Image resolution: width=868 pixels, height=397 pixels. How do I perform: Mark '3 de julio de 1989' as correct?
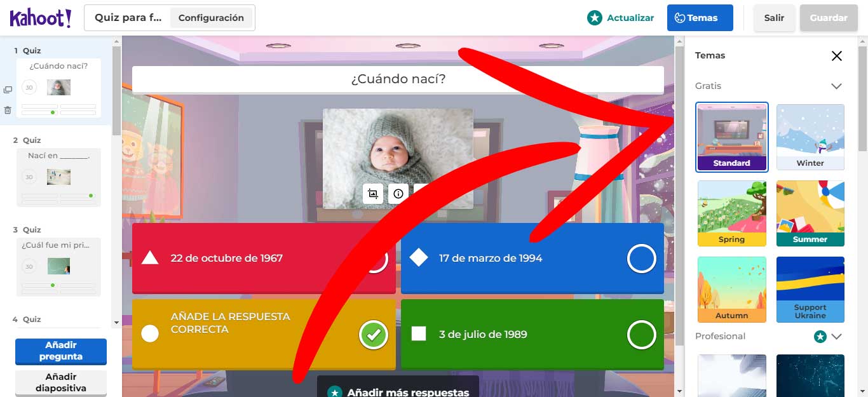(641, 335)
